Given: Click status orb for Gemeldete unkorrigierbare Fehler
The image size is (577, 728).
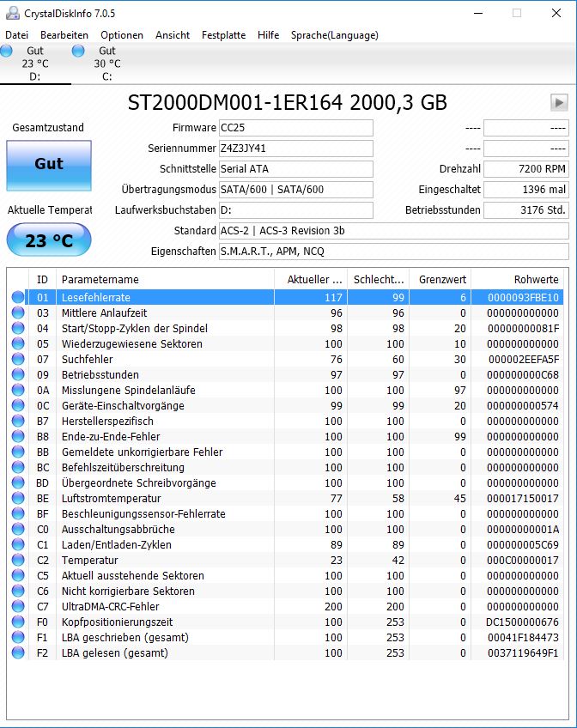Looking at the screenshot, I should tap(18, 452).
